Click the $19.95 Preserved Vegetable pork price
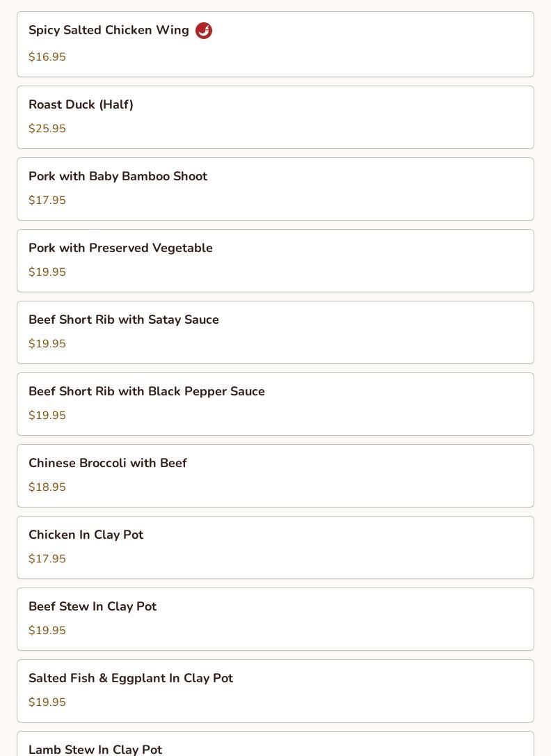This screenshot has height=756, width=551. (x=47, y=272)
